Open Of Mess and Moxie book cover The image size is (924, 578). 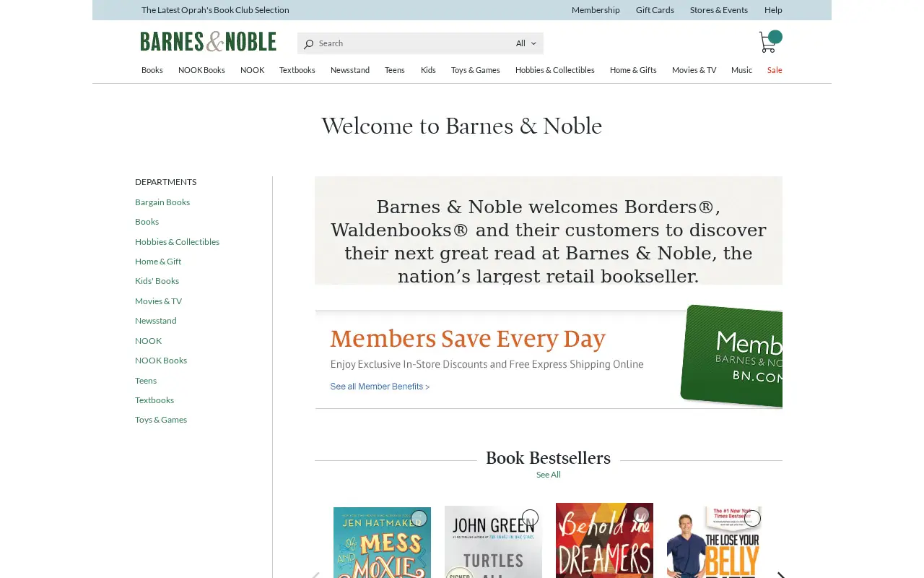click(x=382, y=543)
